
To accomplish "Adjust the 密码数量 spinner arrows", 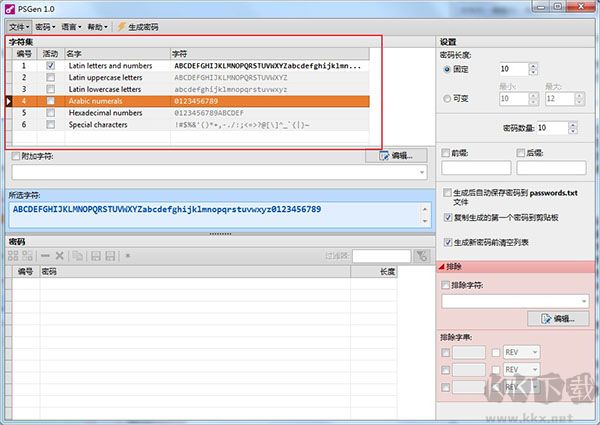I will click(x=572, y=128).
